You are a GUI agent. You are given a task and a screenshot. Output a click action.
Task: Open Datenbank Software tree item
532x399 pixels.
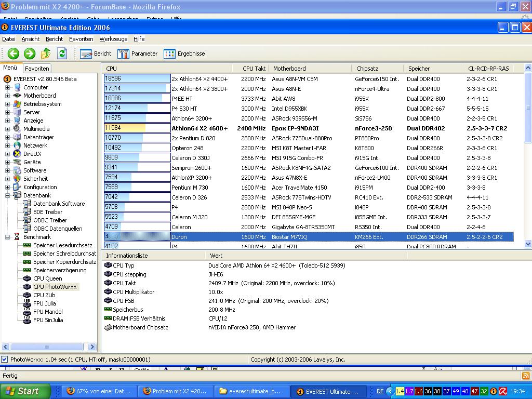(59, 204)
